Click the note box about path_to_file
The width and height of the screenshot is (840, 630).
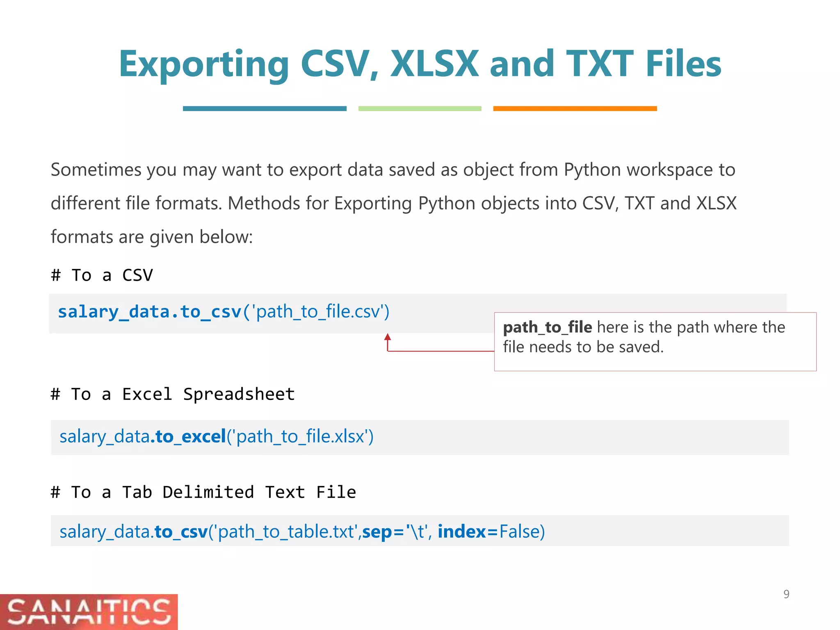point(655,342)
